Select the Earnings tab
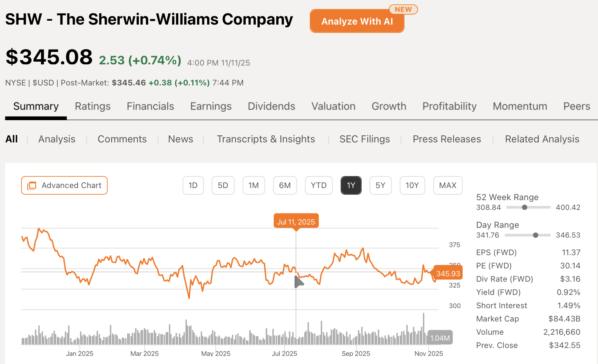Screen dimensions: 598x364 tap(211, 106)
